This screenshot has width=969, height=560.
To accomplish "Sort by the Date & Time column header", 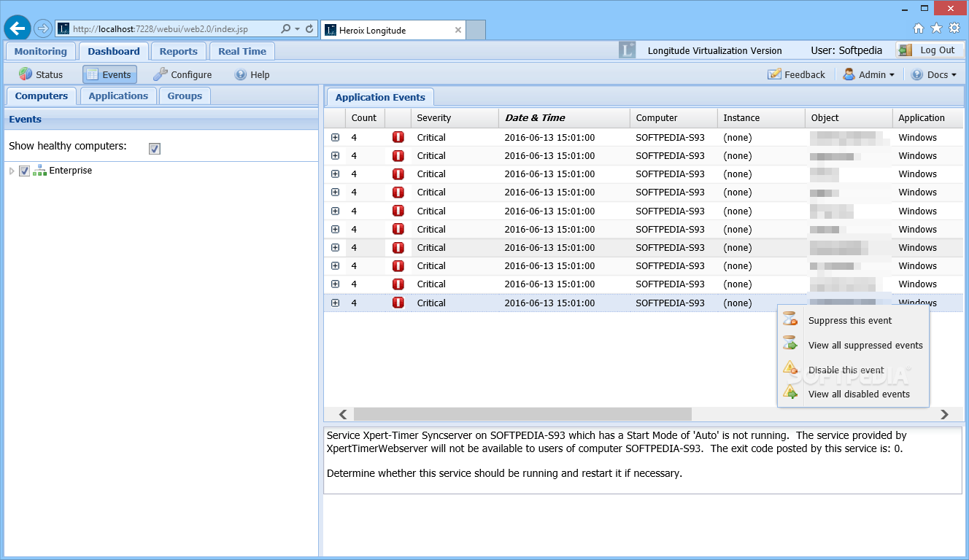I will coord(564,118).
